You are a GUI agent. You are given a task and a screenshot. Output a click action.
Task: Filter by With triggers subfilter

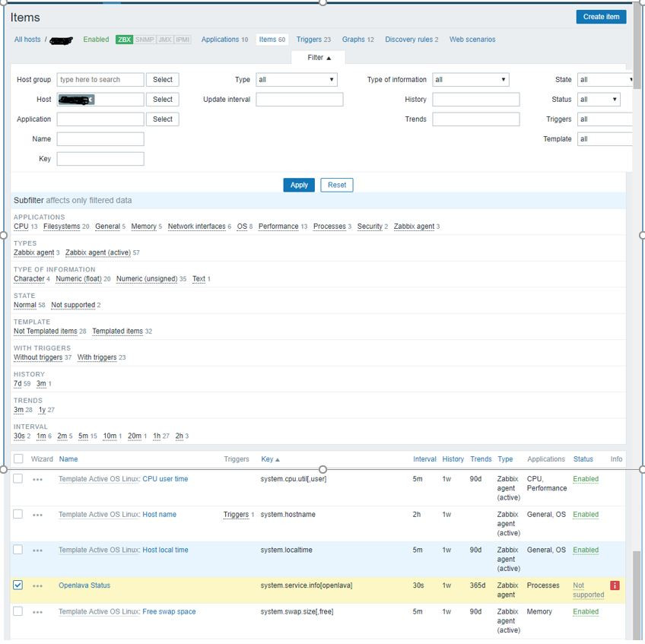tap(97, 357)
